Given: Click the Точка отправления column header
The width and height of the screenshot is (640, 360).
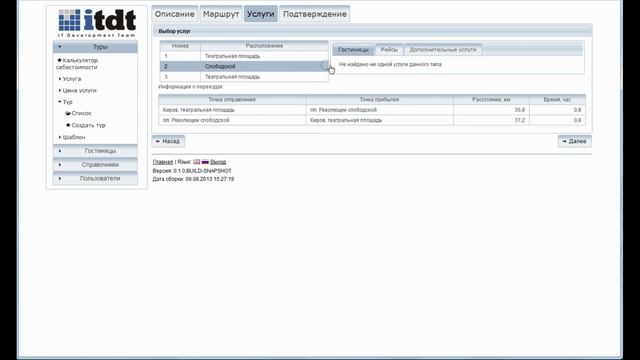Looking at the screenshot, I should 232,100.
